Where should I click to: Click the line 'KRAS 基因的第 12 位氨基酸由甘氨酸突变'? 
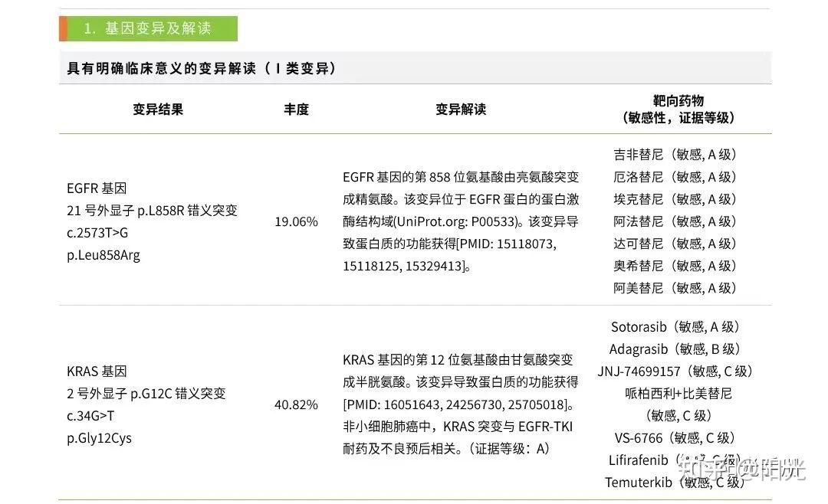(x=458, y=360)
